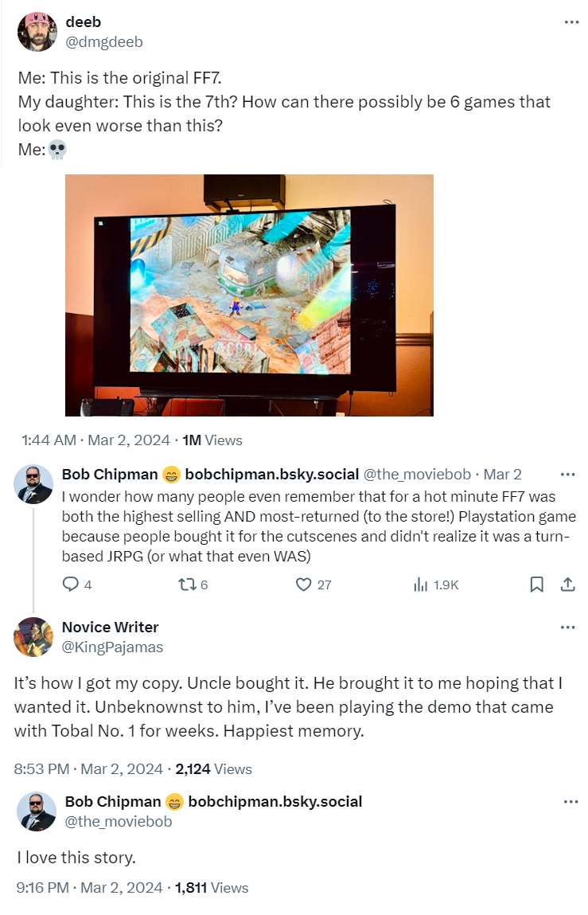The width and height of the screenshot is (588, 915).
Task: Open the more options menu on deeb's tweet
Action: [571, 22]
